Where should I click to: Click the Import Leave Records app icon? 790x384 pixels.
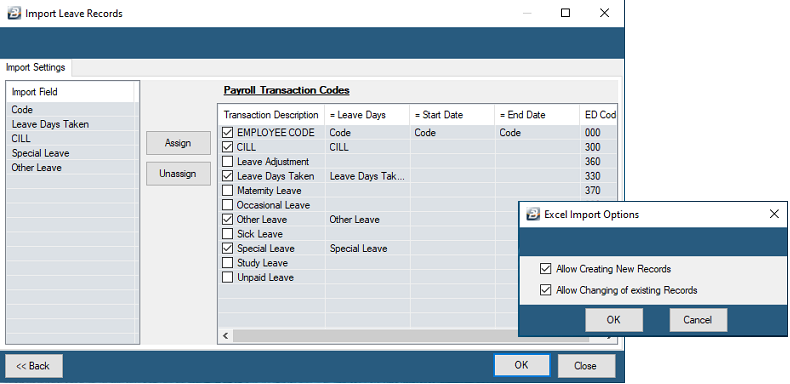pyautogui.click(x=15, y=13)
